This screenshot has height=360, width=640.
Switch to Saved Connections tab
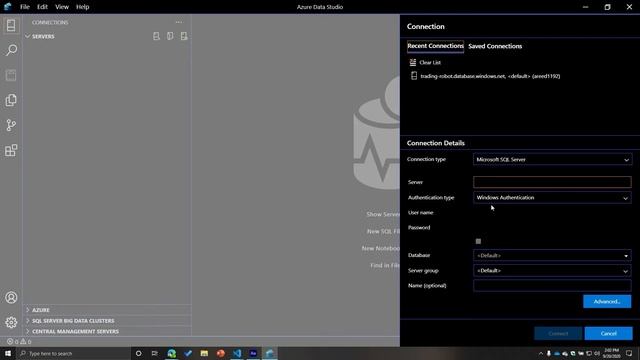(495, 46)
